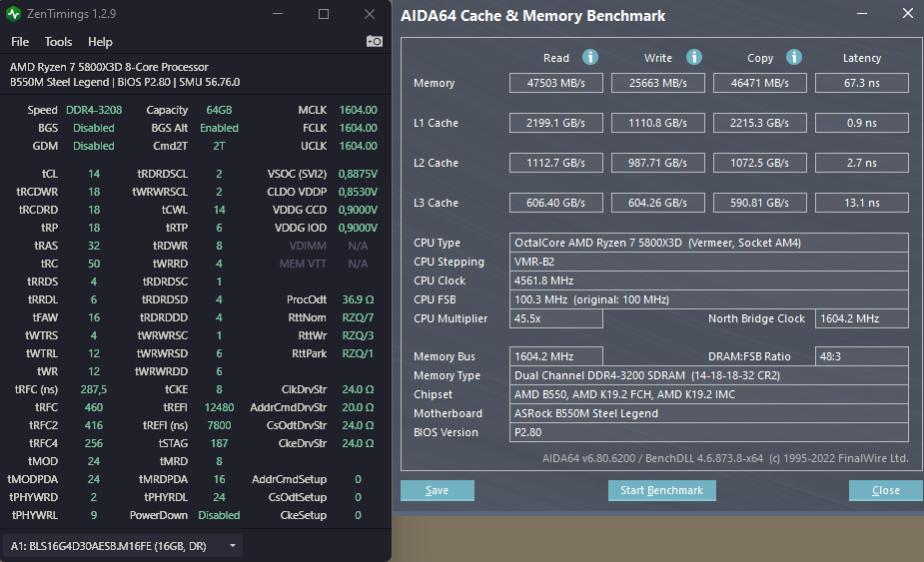Click the Cmd2T 2T value
This screenshot has width=924, height=562.
pyautogui.click(x=219, y=146)
